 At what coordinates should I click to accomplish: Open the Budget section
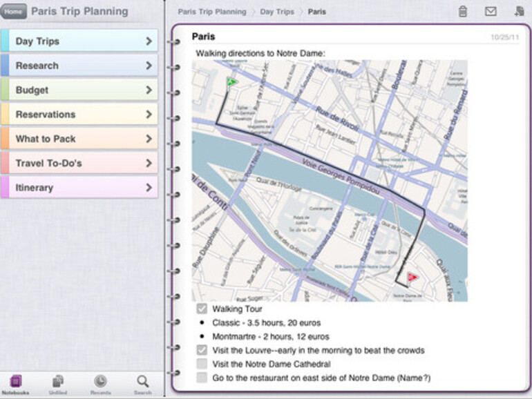tap(79, 90)
